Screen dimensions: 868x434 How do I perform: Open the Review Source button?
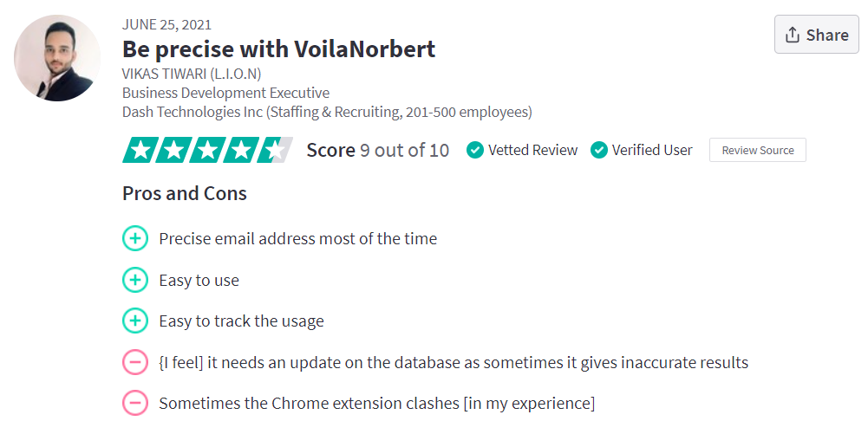(757, 150)
